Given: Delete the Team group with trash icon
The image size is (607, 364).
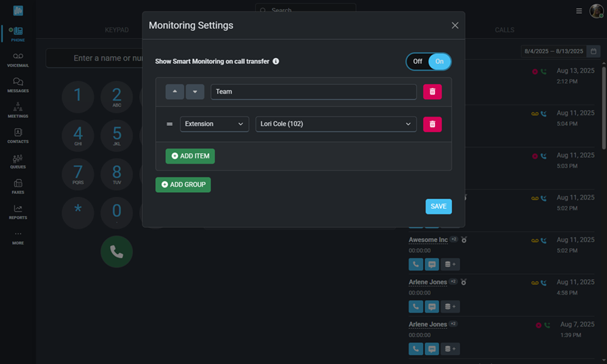Looking at the screenshot, I should point(432,92).
